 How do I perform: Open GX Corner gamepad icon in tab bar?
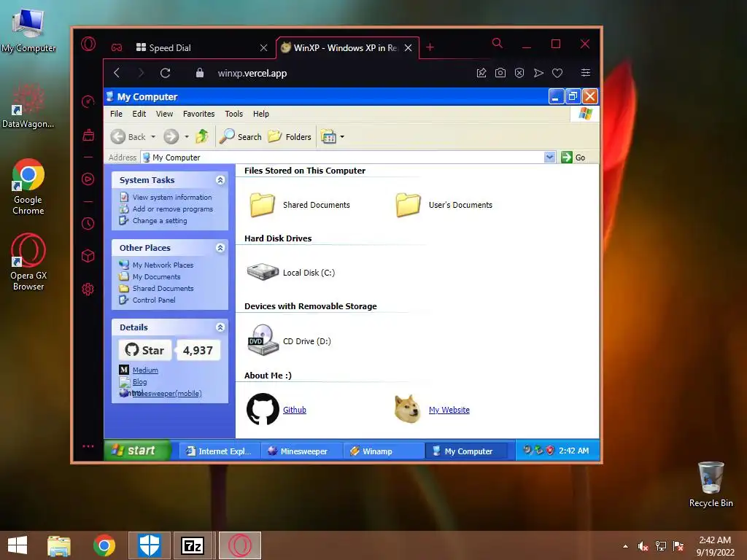(x=117, y=47)
